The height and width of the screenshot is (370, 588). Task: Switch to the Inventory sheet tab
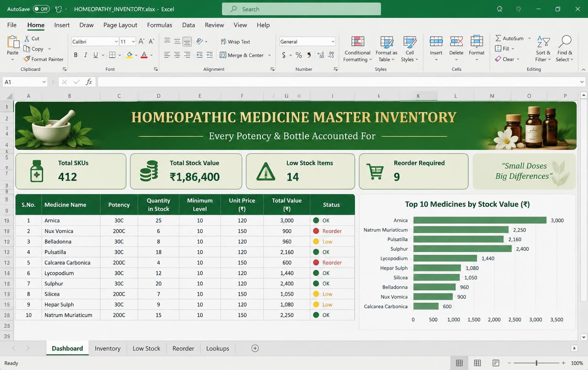[x=108, y=348]
